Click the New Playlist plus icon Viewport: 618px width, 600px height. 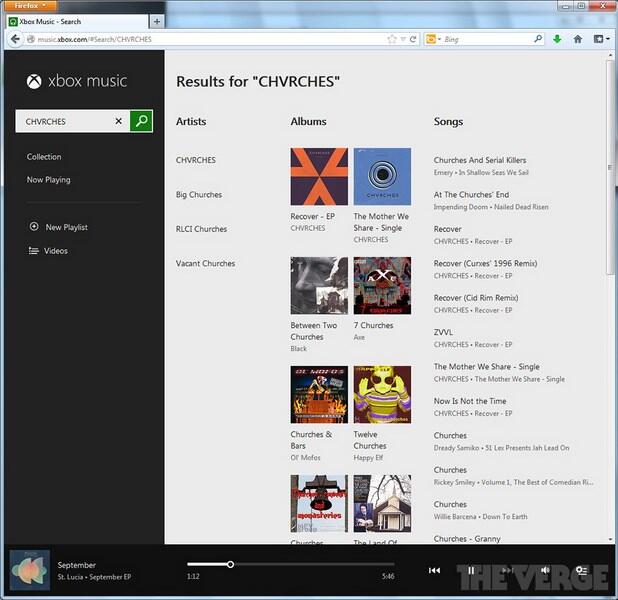pos(34,227)
